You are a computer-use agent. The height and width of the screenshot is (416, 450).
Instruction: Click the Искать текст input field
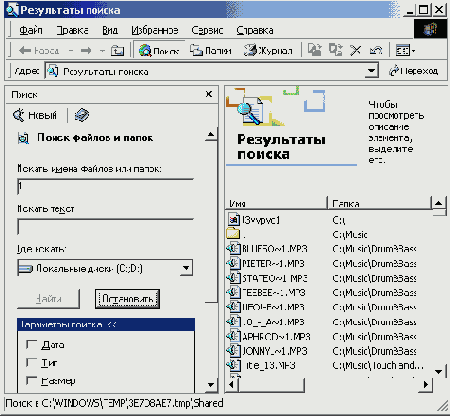pos(105,227)
